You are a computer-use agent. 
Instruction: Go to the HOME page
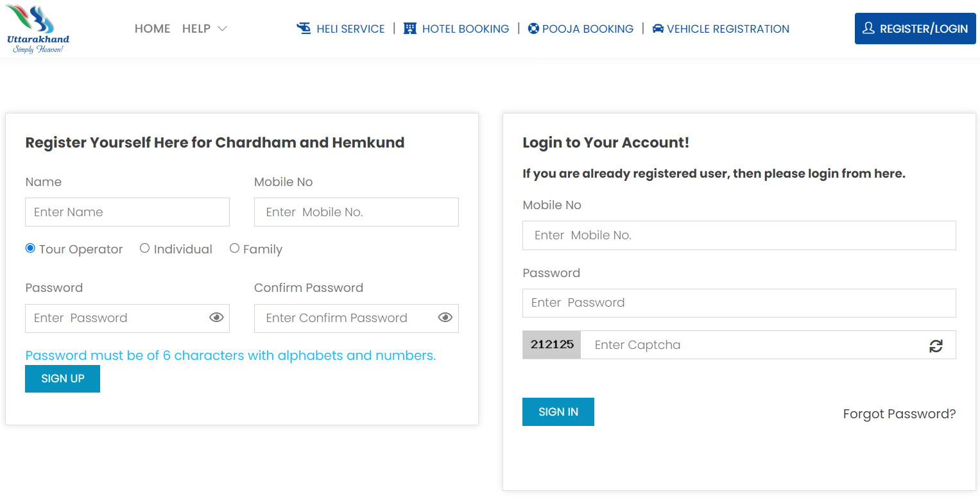coord(153,29)
